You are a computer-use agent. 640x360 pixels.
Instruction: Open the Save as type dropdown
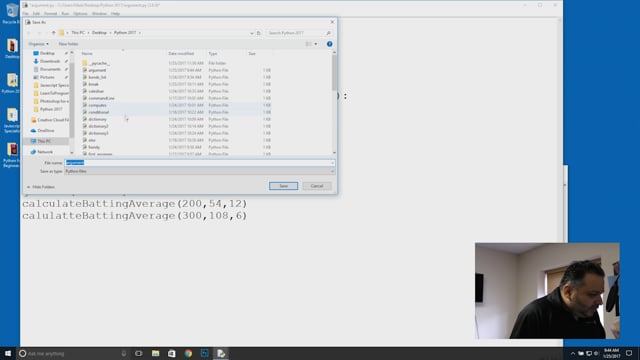pos(199,171)
